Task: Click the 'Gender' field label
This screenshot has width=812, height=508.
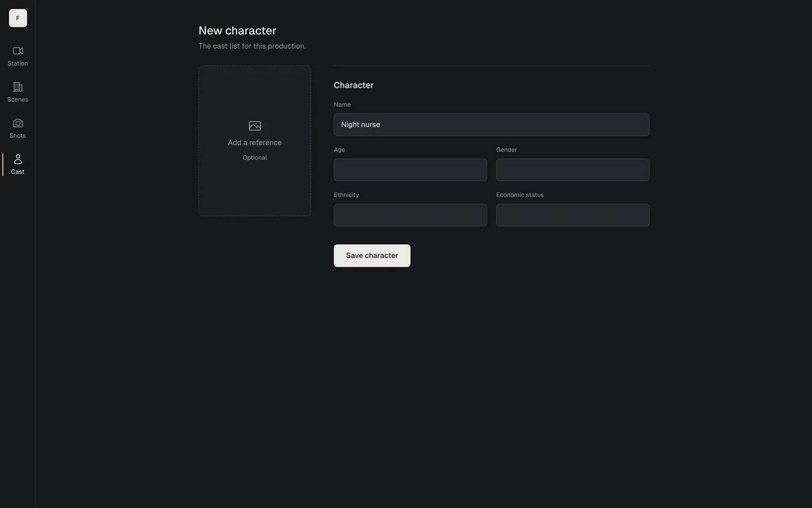Action: [506, 150]
